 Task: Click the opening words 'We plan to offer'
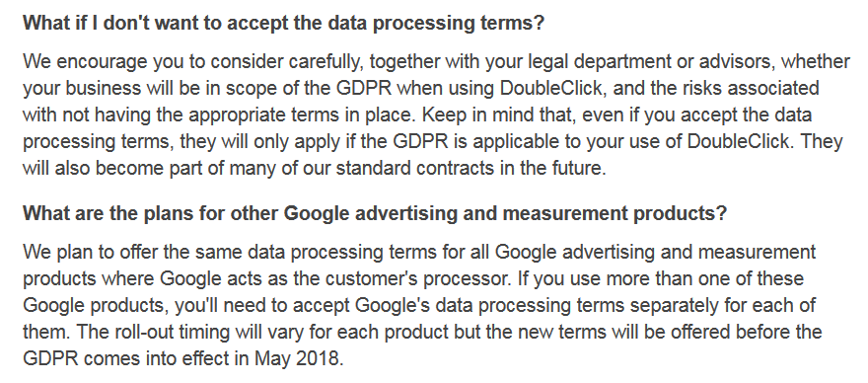pyautogui.click(x=91, y=252)
